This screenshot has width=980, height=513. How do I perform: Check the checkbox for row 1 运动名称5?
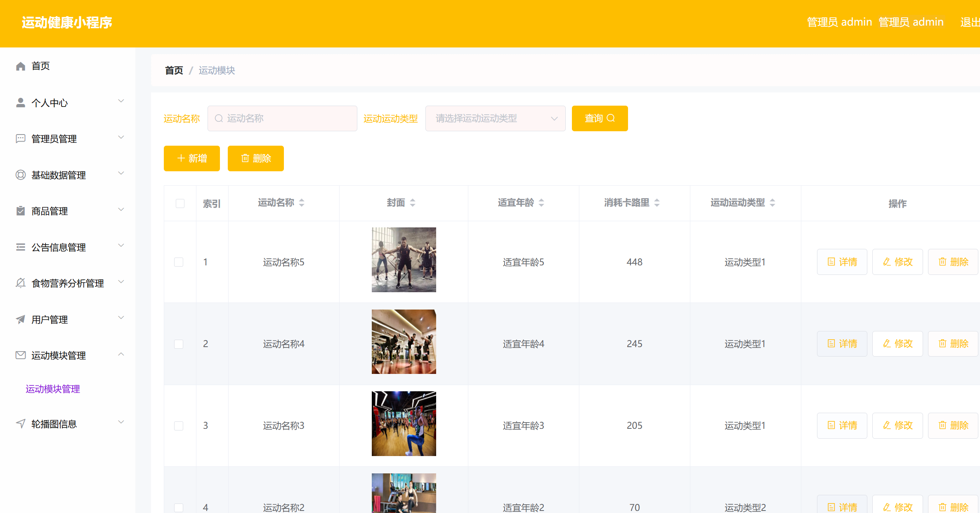point(179,262)
